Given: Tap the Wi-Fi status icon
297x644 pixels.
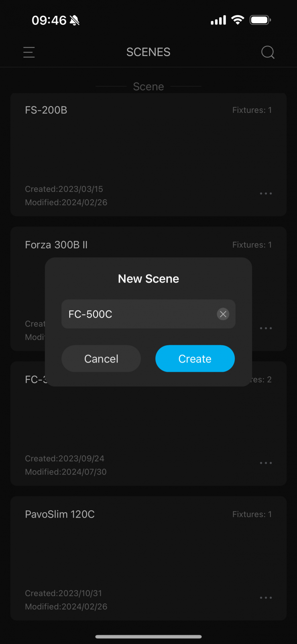Looking at the screenshot, I should pos(238,20).
